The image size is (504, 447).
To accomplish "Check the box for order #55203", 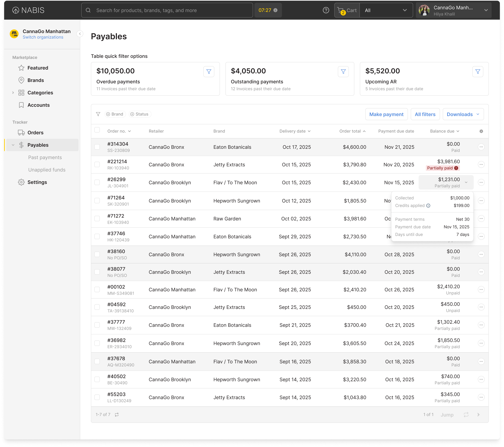I will (x=97, y=397).
